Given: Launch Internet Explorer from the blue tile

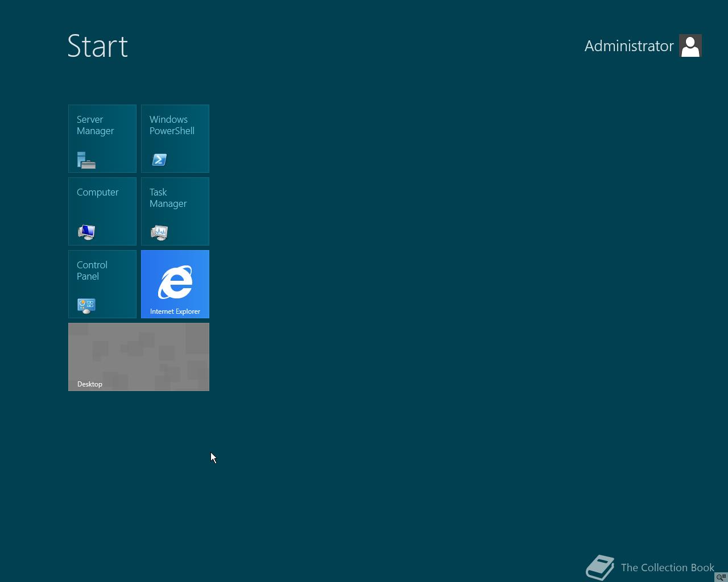Looking at the screenshot, I should [175, 284].
